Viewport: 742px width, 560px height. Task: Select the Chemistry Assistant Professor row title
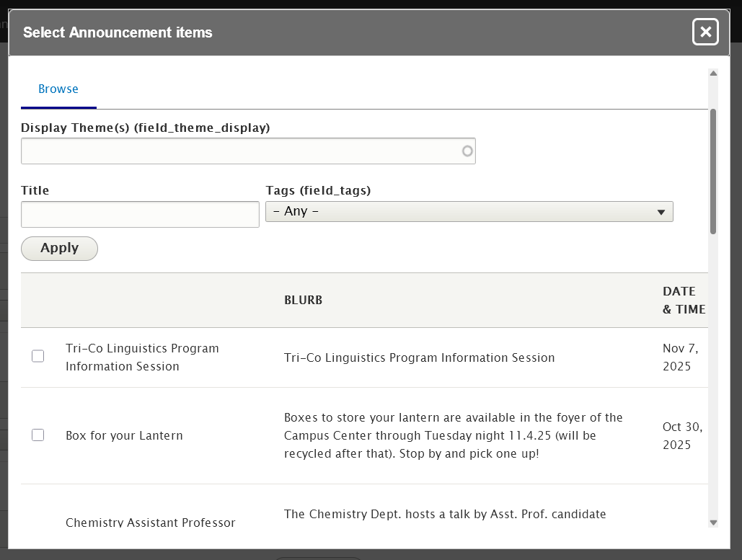click(150, 523)
